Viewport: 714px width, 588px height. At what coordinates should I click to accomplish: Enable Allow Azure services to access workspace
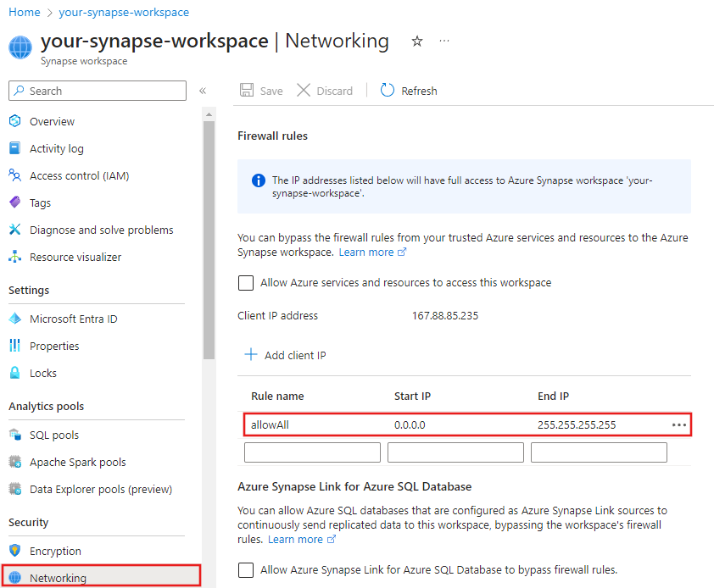[246, 283]
